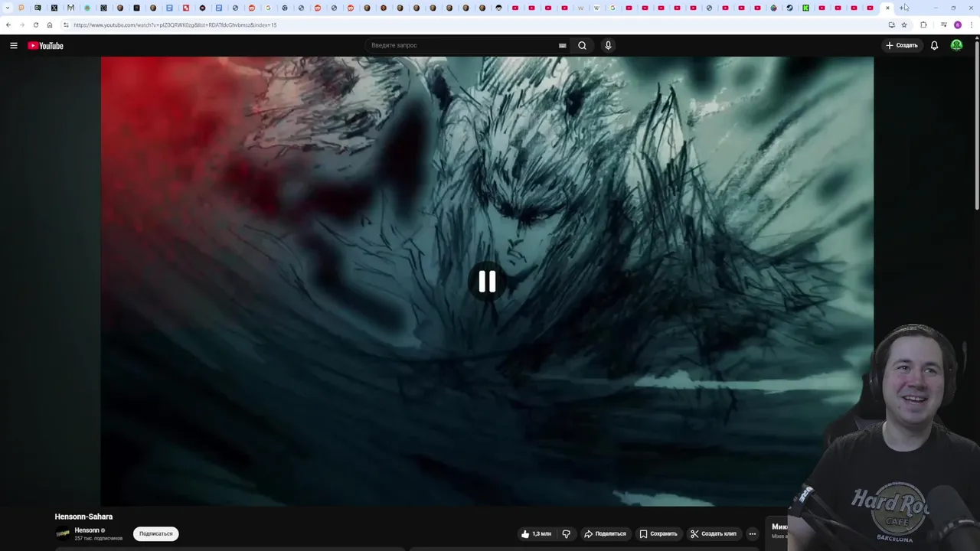
Task: Open the Hensonn channel name link
Action: coord(87,530)
